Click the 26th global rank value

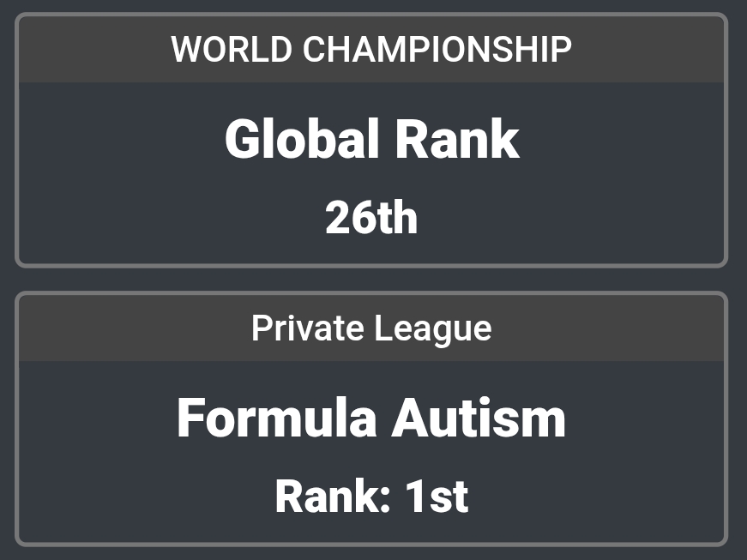coord(371,218)
